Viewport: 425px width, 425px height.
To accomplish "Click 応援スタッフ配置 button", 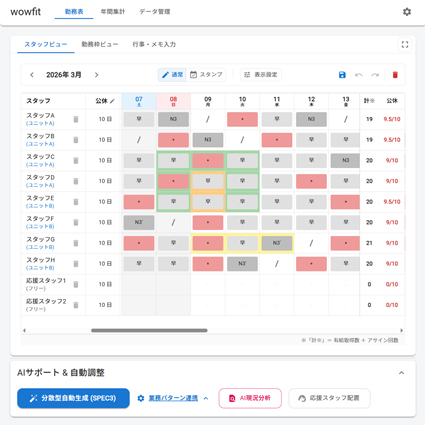I will (329, 398).
